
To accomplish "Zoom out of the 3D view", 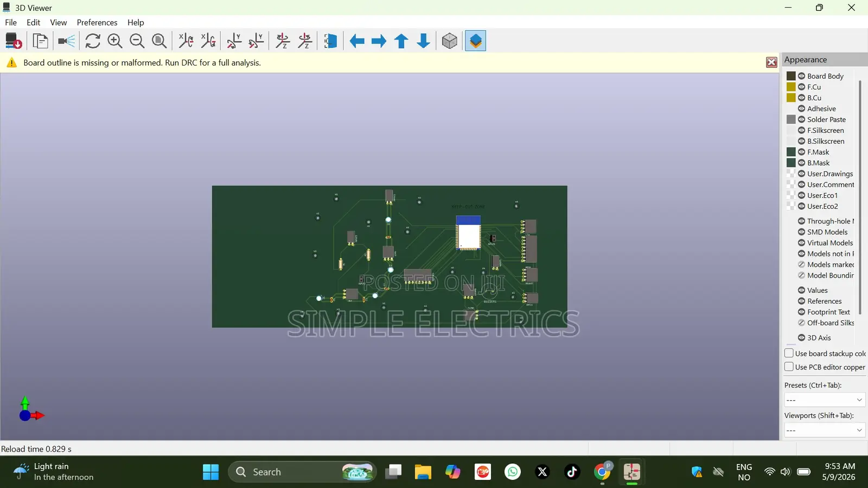I will 137,41.
